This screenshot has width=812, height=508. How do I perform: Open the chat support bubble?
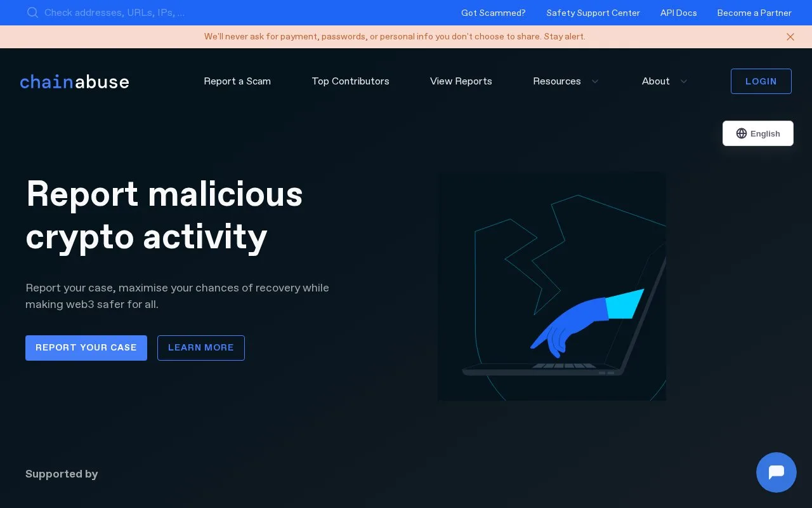pyautogui.click(x=776, y=472)
